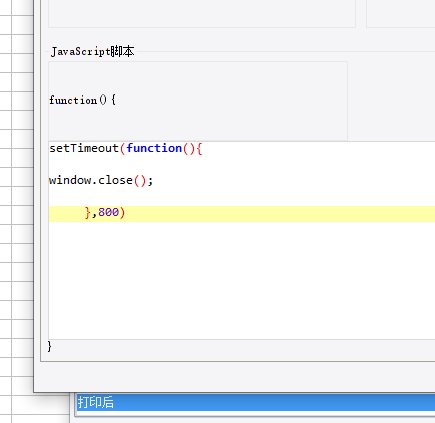
Task: Click the highlighted },800) line
Action: (242, 214)
